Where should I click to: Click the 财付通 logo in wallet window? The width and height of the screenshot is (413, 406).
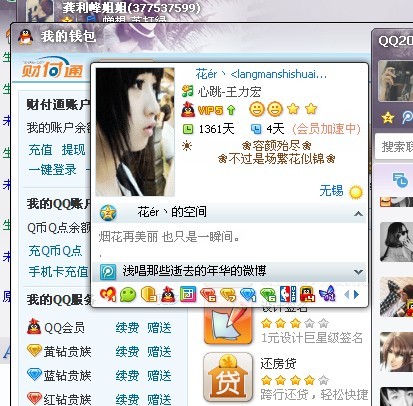52,68
